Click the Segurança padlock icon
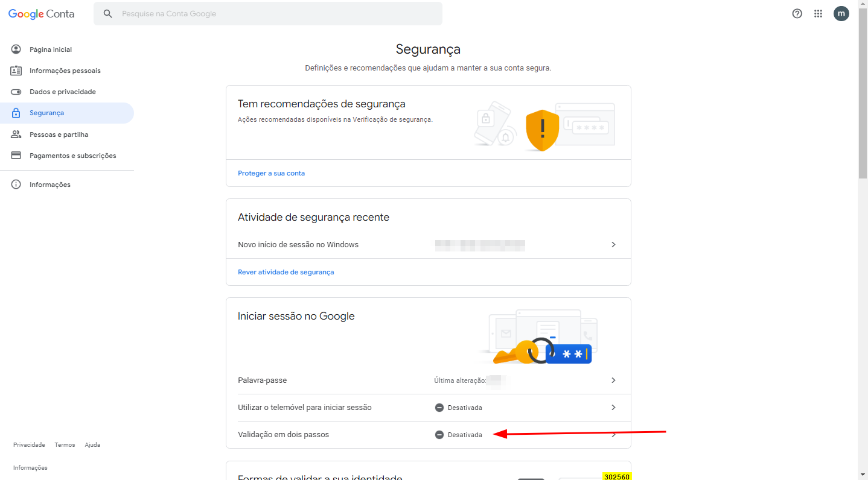Image resolution: width=868 pixels, height=480 pixels. (16, 113)
